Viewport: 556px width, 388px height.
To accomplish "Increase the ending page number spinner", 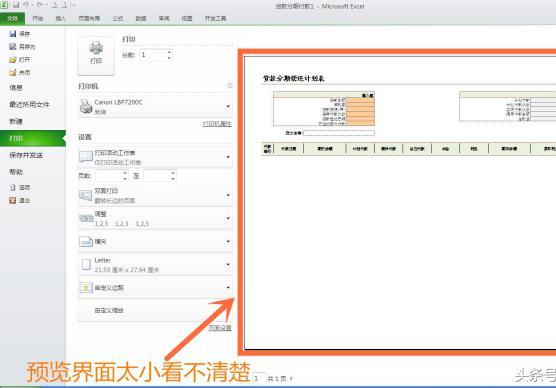I will 173,173.
